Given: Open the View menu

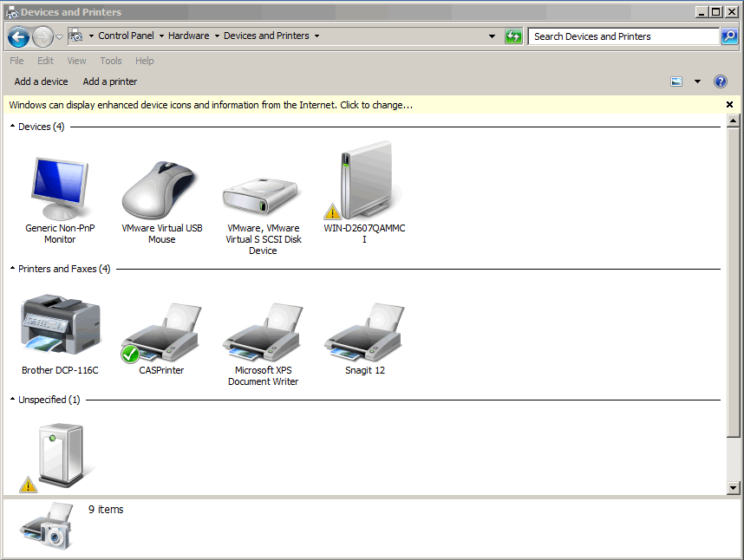Looking at the screenshot, I should pos(76,61).
